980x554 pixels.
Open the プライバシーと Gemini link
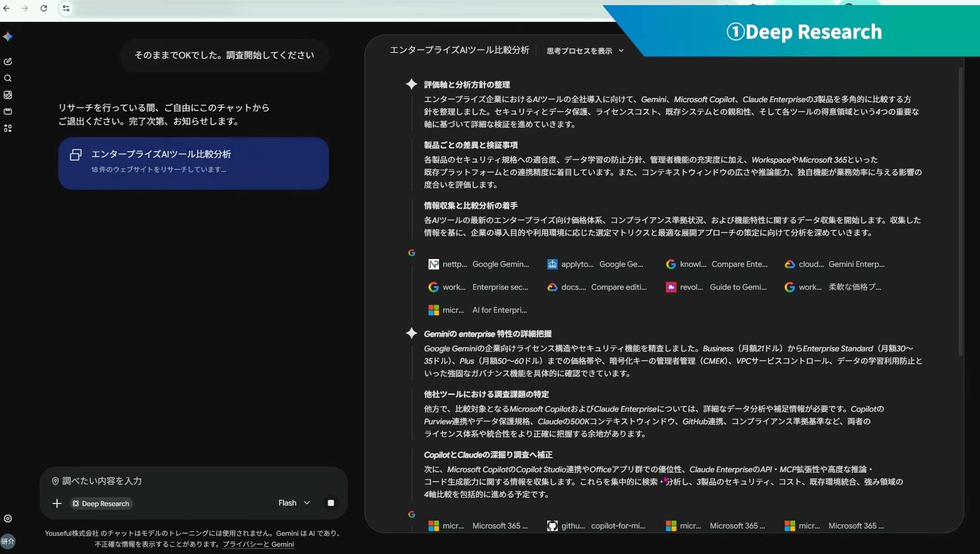click(x=258, y=544)
